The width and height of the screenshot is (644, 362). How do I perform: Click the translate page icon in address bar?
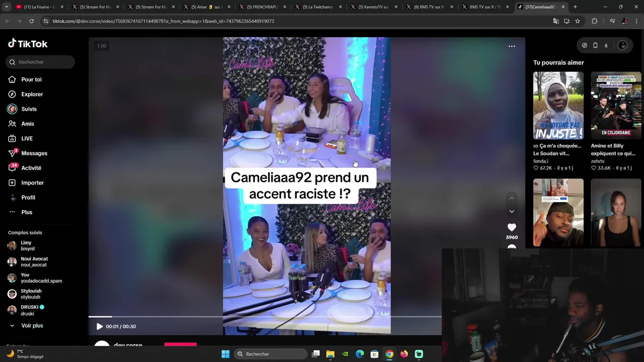556,21
